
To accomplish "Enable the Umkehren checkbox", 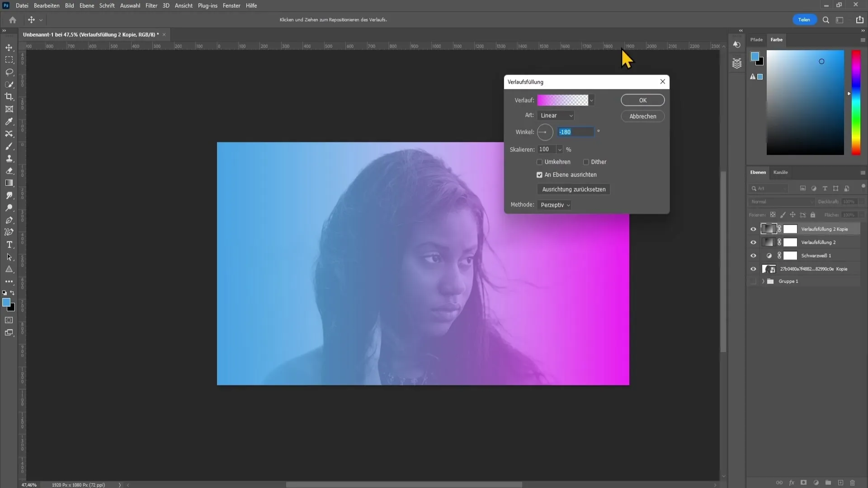I will 539,162.
